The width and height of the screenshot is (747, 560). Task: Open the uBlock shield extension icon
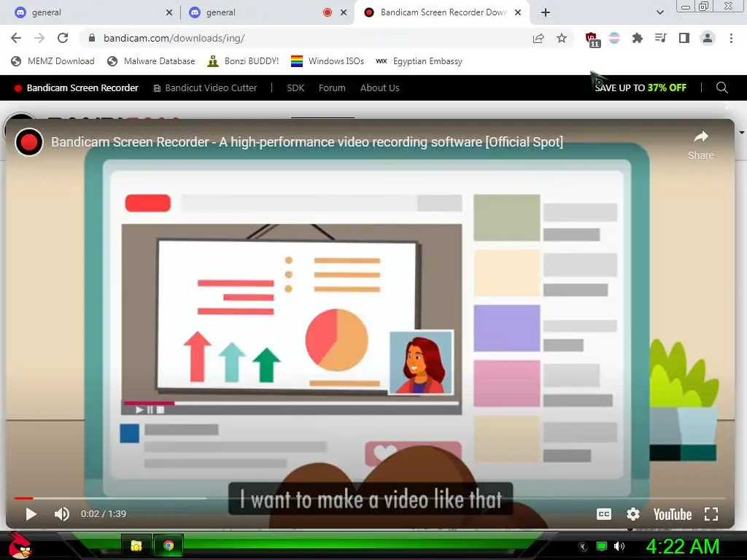[592, 39]
